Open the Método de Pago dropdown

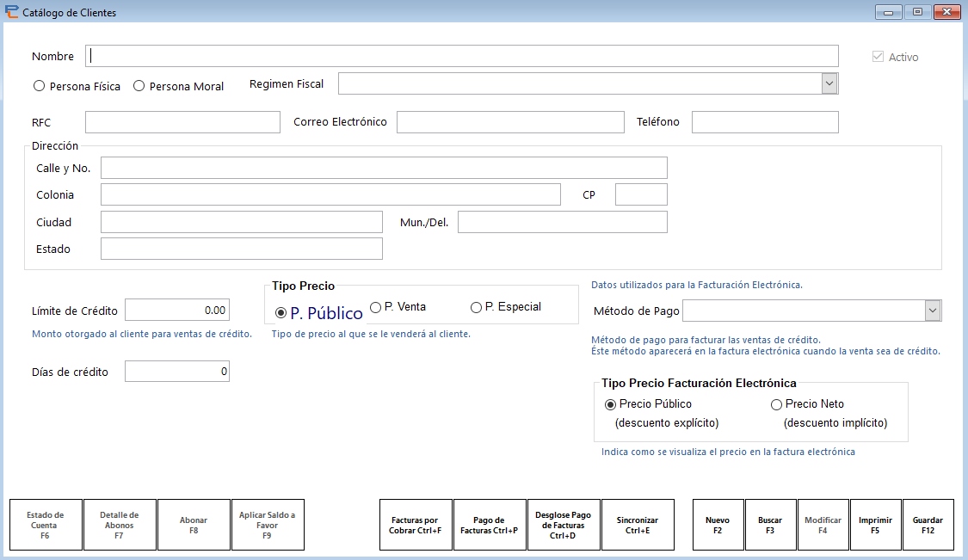pyautogui.click(x=932, y=311)
